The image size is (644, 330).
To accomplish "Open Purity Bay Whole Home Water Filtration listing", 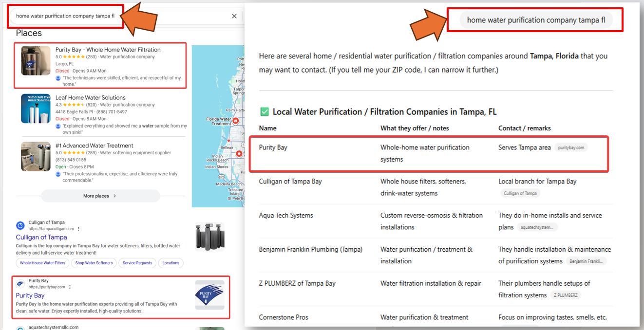I will click(108, 50).
